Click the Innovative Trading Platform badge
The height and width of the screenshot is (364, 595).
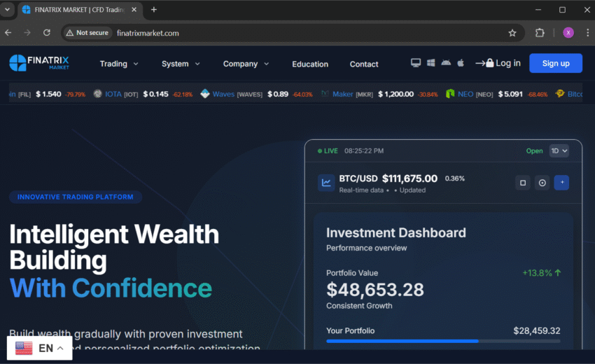[76, 197]
